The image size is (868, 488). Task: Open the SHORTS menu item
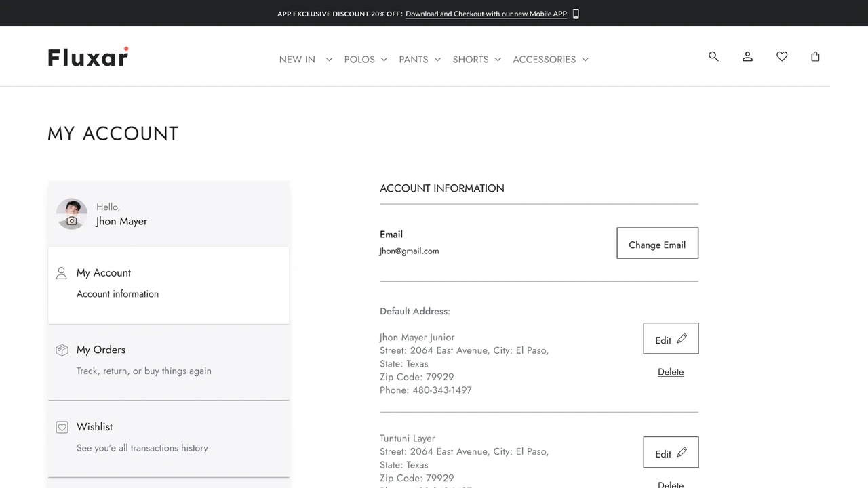coord(471,59)
